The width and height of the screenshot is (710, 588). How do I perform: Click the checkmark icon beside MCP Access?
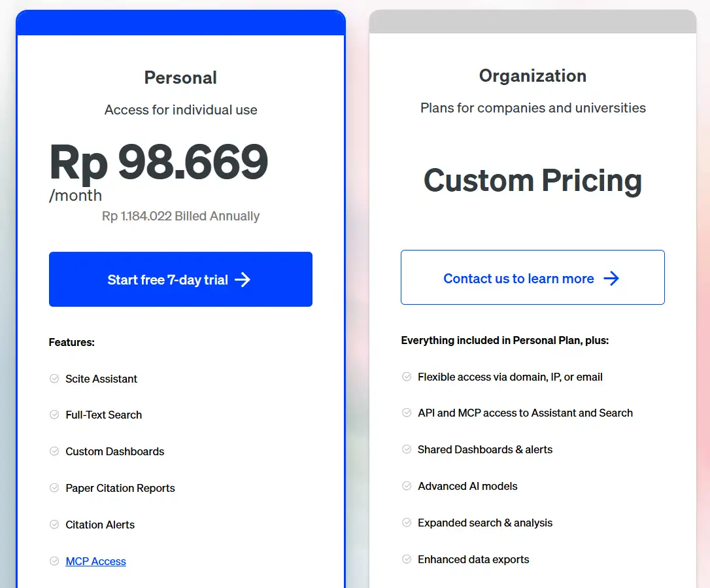[54, 561]
